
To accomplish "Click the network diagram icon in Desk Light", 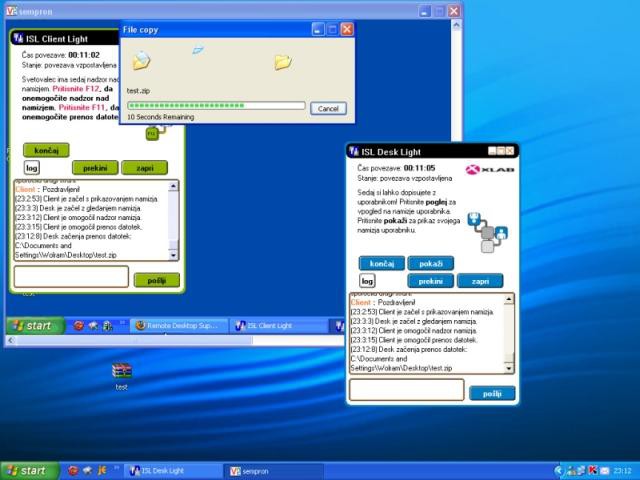I will 487,232.
